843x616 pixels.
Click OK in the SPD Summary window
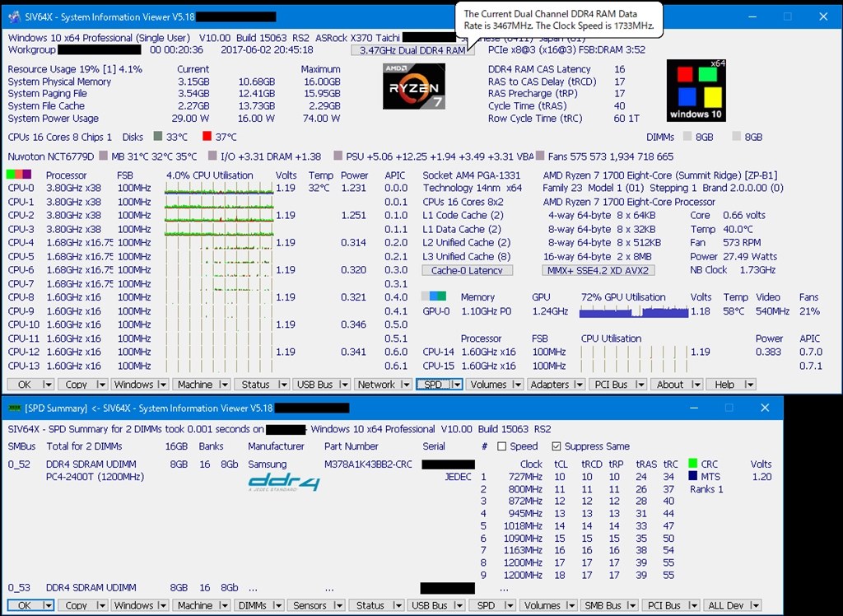(x=25, y=605)
